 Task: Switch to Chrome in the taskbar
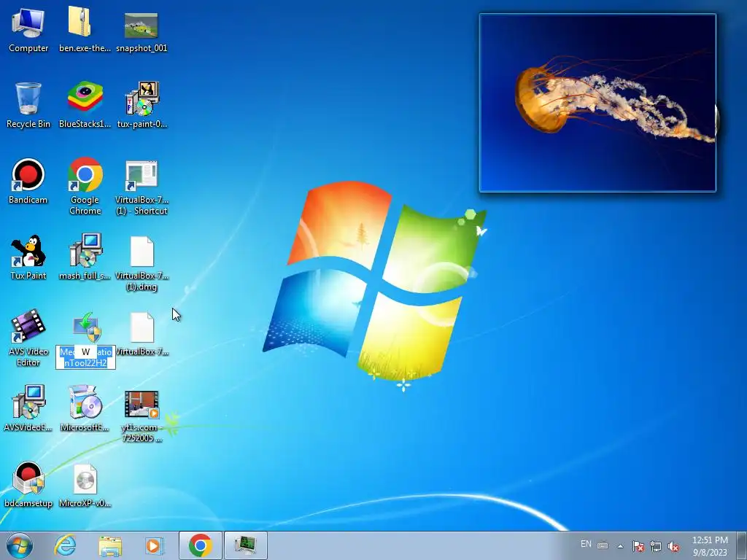coord(201,545)
